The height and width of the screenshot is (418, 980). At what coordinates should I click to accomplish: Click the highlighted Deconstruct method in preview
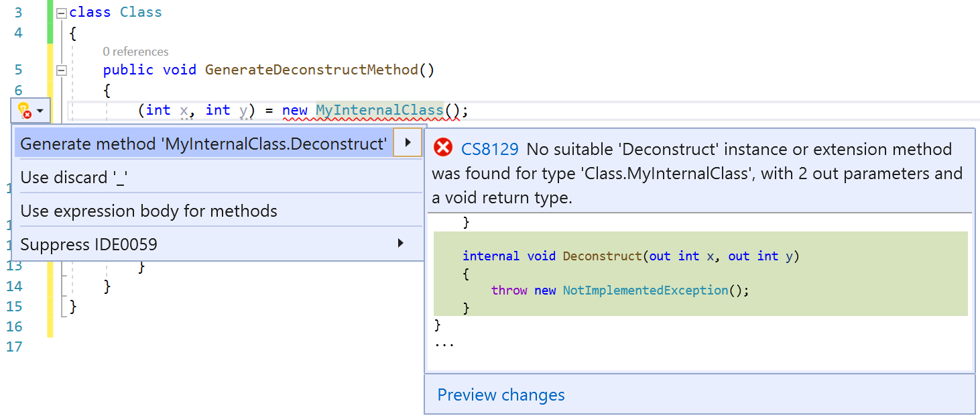[x=602, y=256]
